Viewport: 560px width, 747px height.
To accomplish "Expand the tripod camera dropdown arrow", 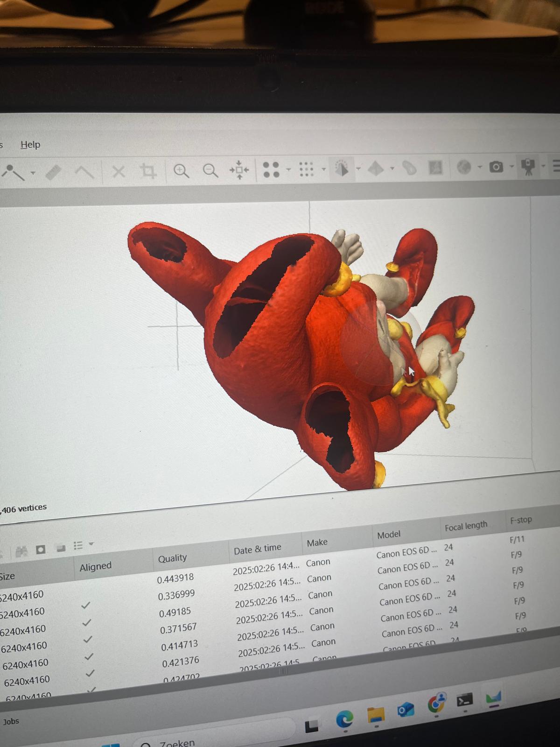I will 543,166.
